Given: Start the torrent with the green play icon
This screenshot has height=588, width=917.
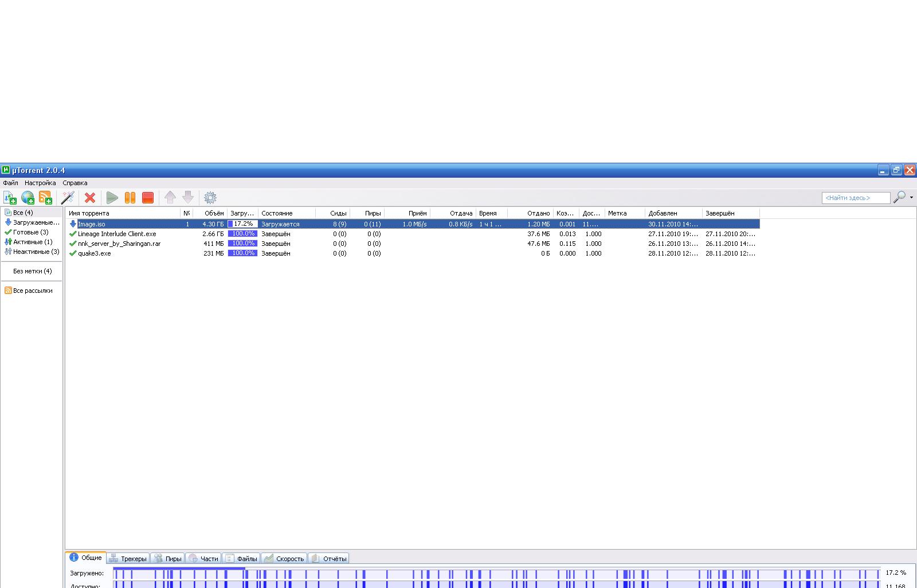Looking at the screenshot, I should pos(112,198).
